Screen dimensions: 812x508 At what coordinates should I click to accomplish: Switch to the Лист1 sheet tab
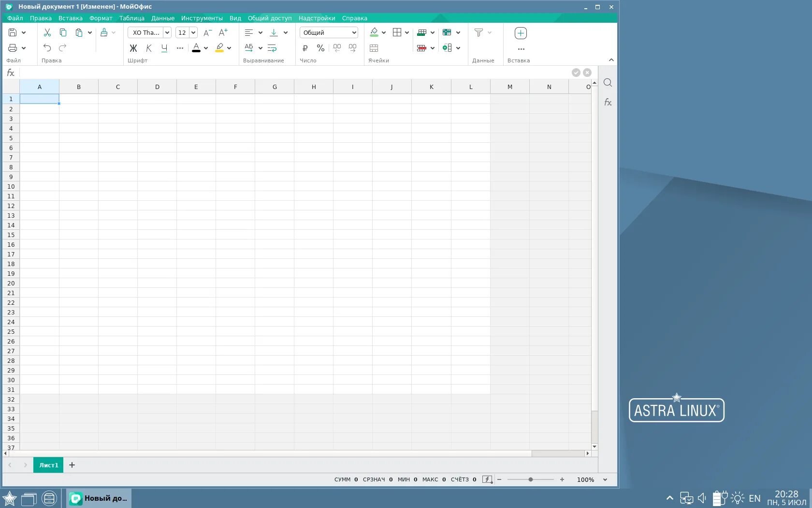click(48, 465)
